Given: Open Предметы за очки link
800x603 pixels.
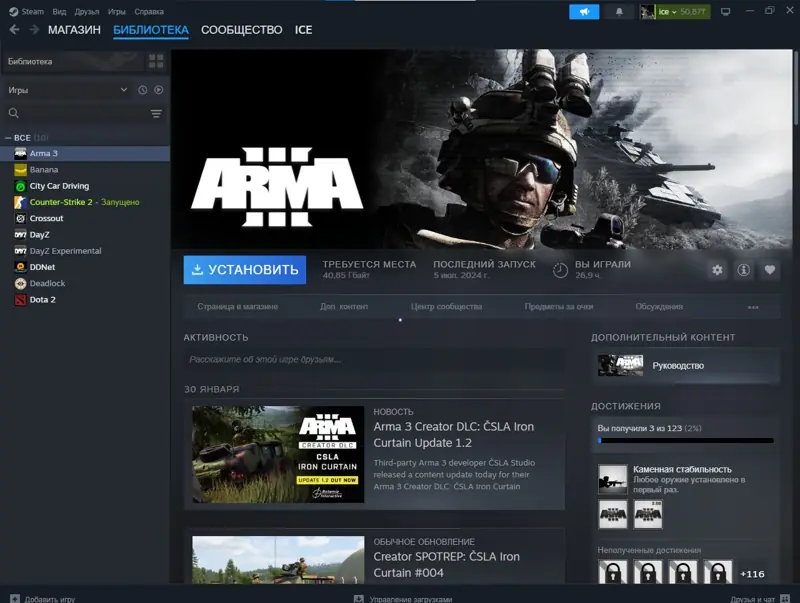Looking at the screenshot, I should tap(559, 307).
